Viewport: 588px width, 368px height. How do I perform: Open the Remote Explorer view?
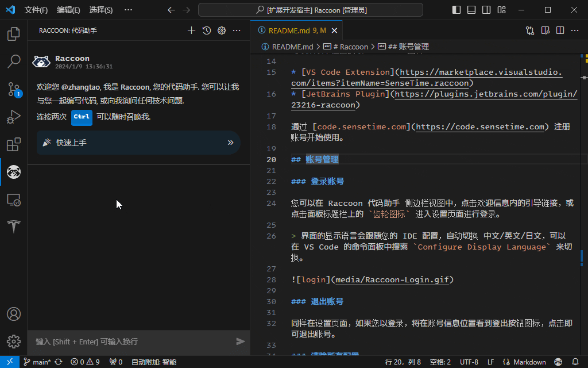pyautogui.click(x=14, y=200)
